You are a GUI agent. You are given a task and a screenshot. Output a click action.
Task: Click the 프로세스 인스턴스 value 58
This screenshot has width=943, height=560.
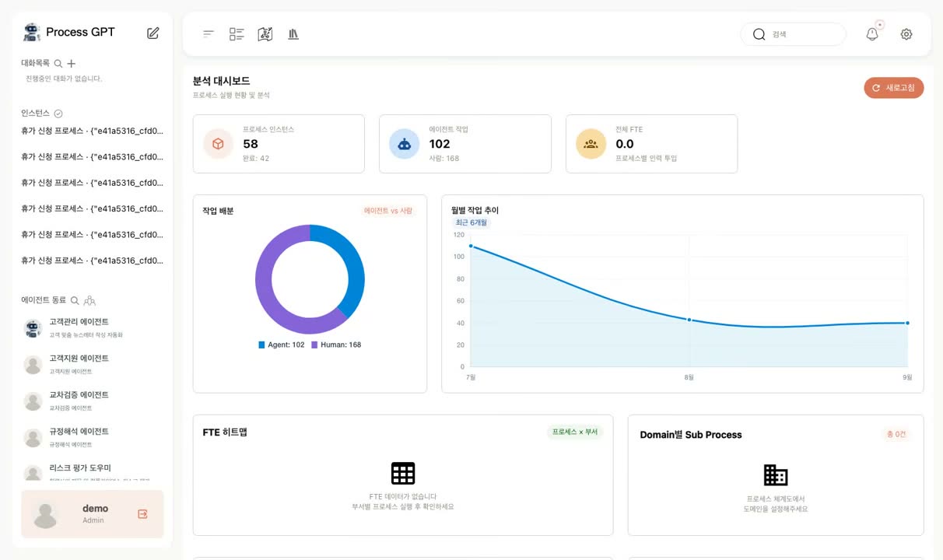[x=251, y=144]
